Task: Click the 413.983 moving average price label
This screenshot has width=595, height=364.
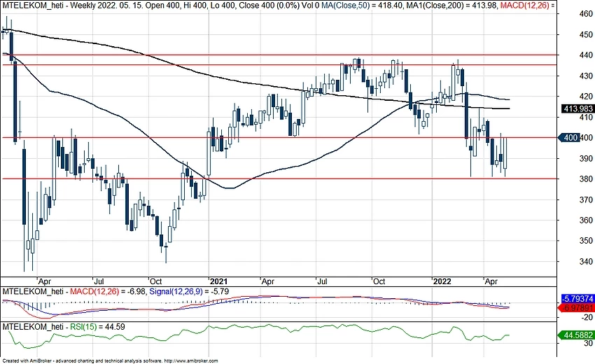Action: pos(577,108)
